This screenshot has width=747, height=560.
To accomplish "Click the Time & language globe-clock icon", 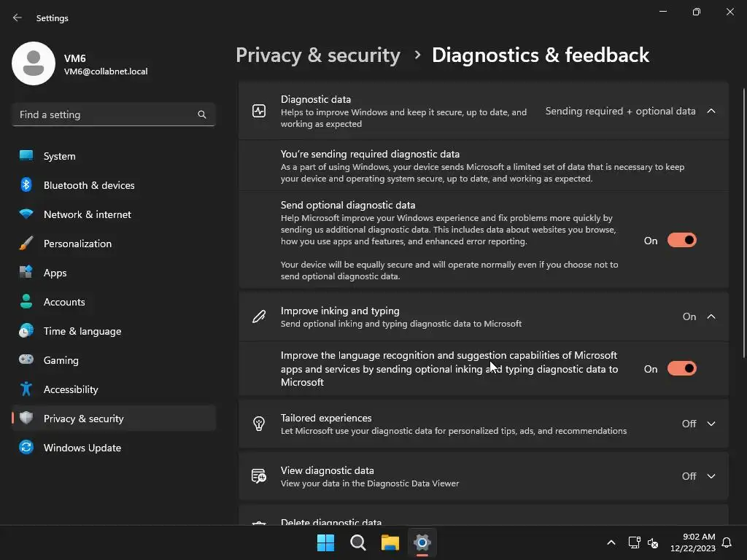I will [26, 330].
